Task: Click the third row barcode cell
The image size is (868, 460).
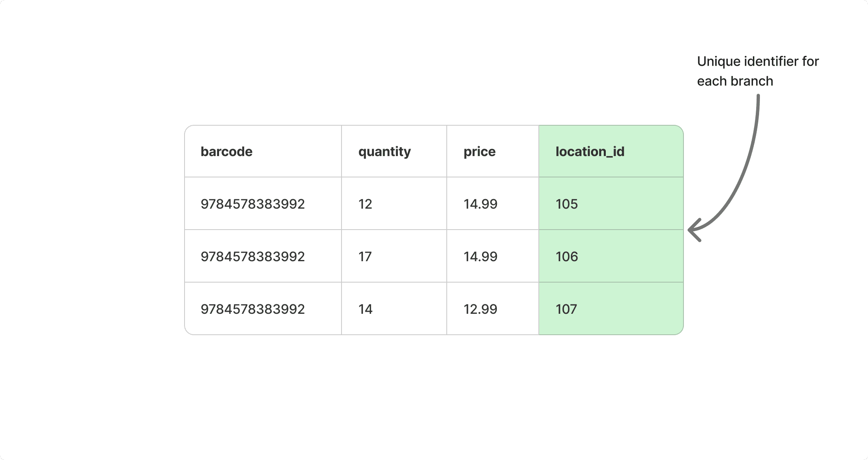Action: (x=252, y=309)
